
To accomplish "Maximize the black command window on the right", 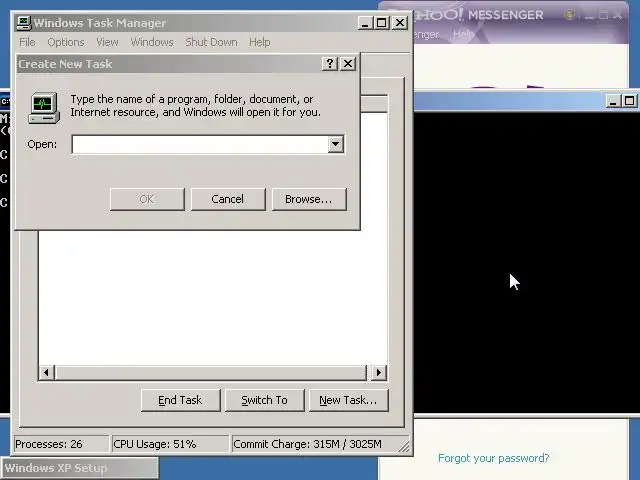I will (x=629, y=101).
